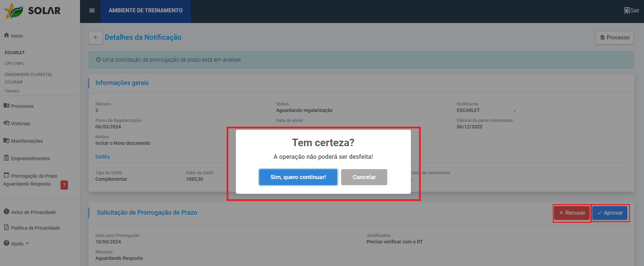Click the DARE value 1085,30
The image size is (644, 266).
pos(194,179)
